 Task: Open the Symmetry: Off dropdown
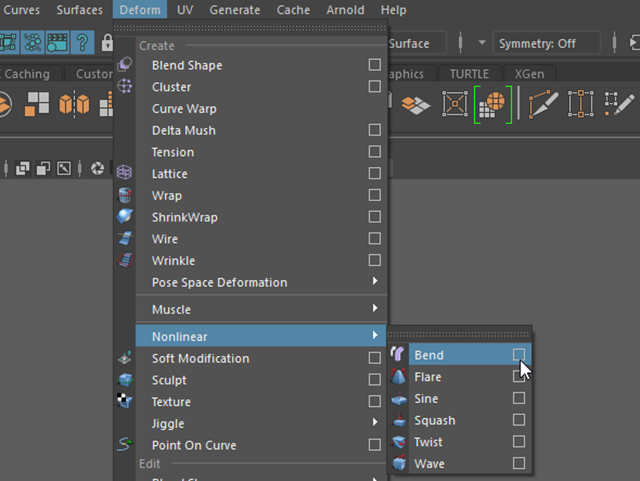point(546,43)
